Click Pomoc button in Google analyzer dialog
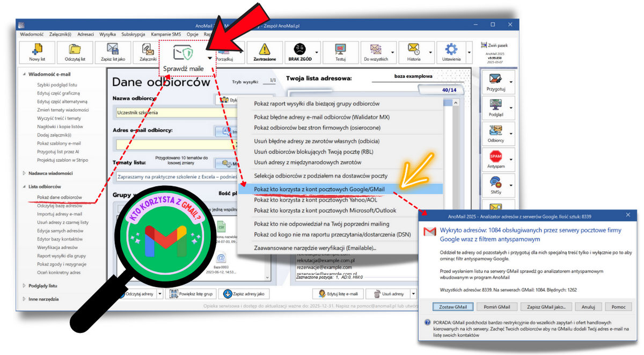 (x=618, y=307)
